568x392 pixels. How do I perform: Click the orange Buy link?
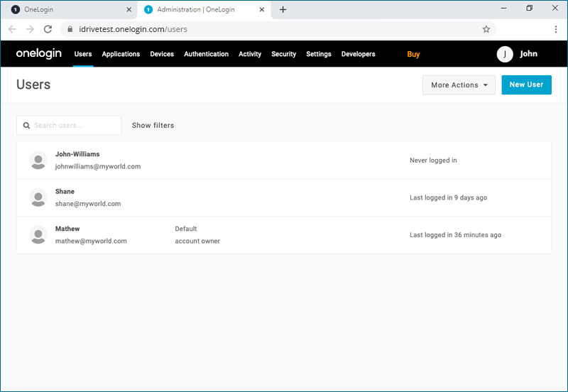(413, 54)
